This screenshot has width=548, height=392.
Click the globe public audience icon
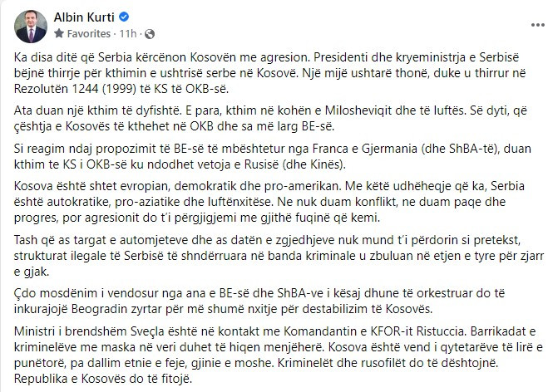[x=150, y=34]
